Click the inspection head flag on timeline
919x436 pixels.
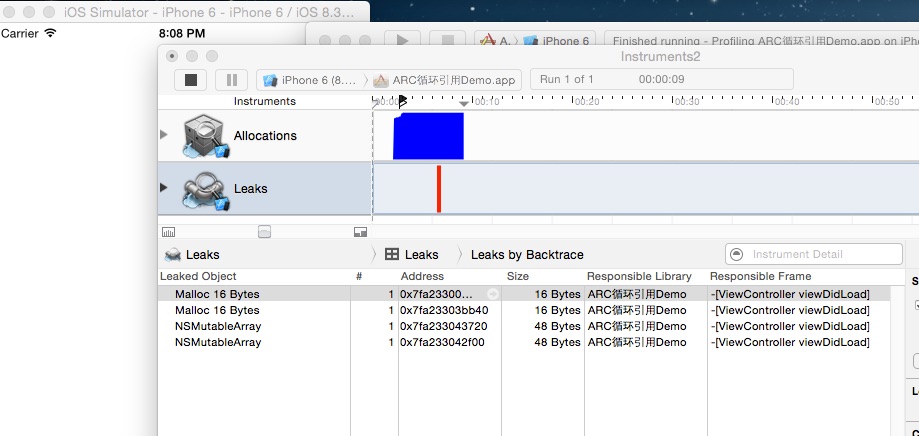pos(402,103)
